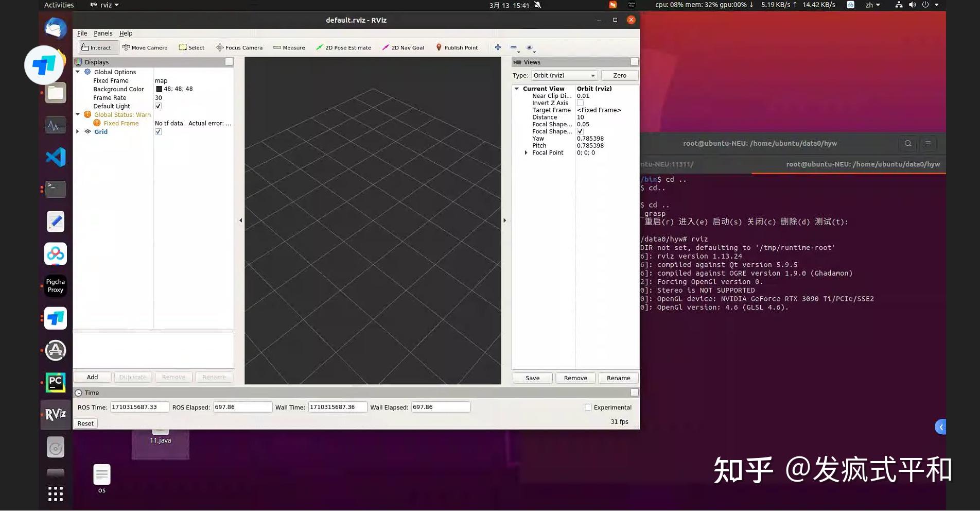Image resolution: width=980 pixels, height=511 pixels.
Task: Open the view Type dropdown showing Orbit
Action: click(564, 75)
